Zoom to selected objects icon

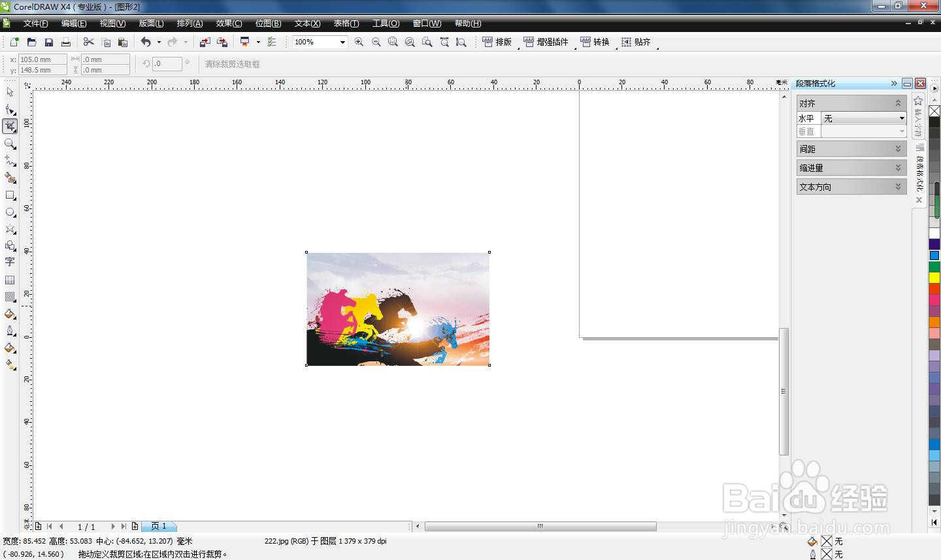tap(393, 42)
